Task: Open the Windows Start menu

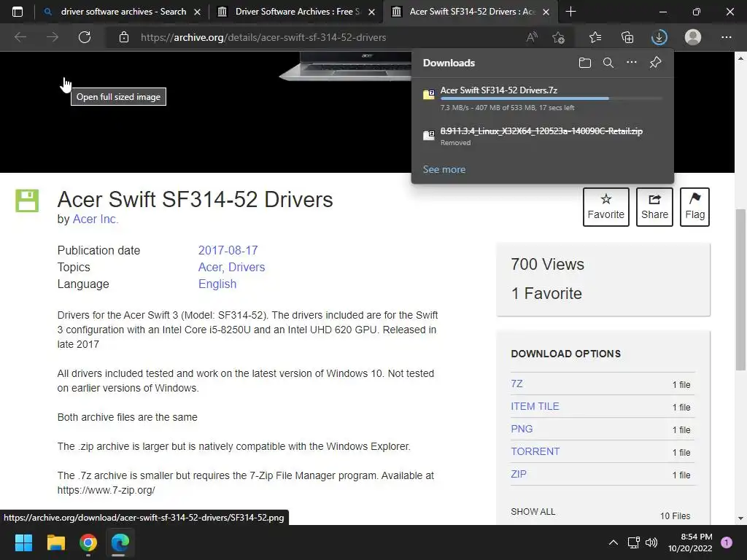Action: 24,542
